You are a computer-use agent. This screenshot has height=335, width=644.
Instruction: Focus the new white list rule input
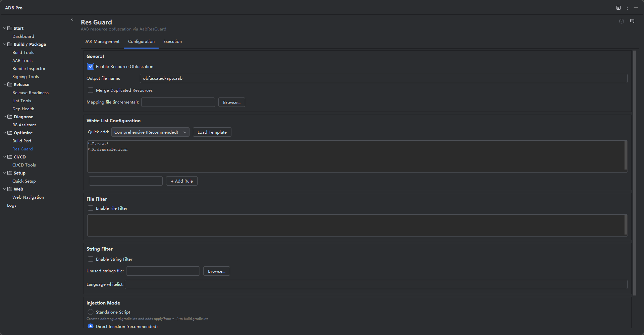point(126,181)
